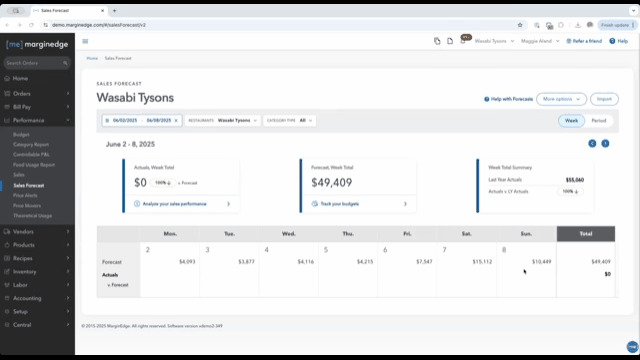The width and height of the screenshot is (640, 360).
Task: Click the Track your budgets icon
Action: pyautogui.click(x=315, y=204)
